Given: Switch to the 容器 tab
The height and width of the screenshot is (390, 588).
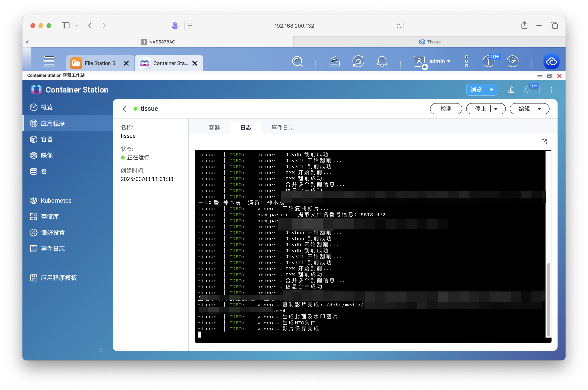Looking at the screenshot, I should (214, 128).
